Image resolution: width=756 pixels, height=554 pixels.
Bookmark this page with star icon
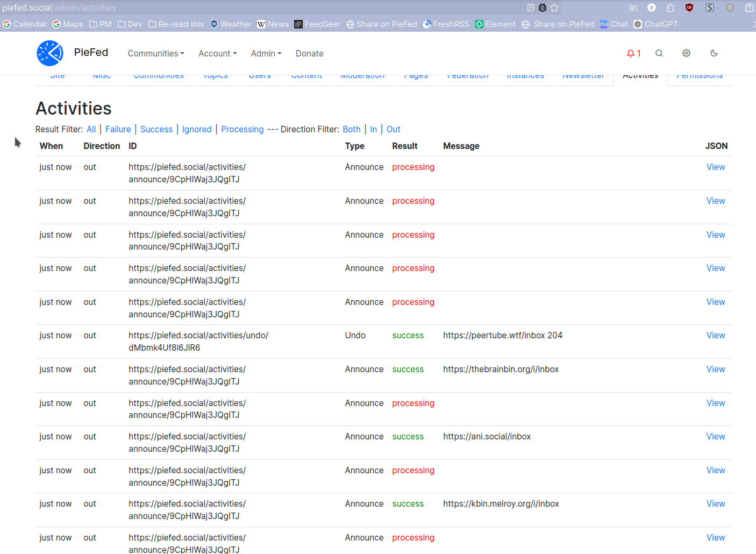[554, 8]
